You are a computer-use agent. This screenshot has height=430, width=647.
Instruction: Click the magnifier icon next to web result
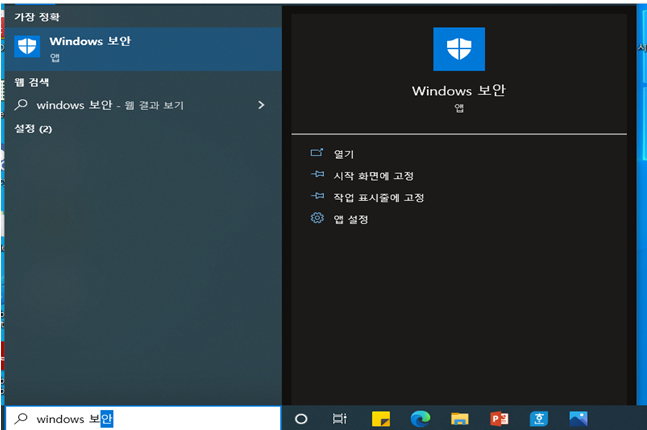coord(21,105)
